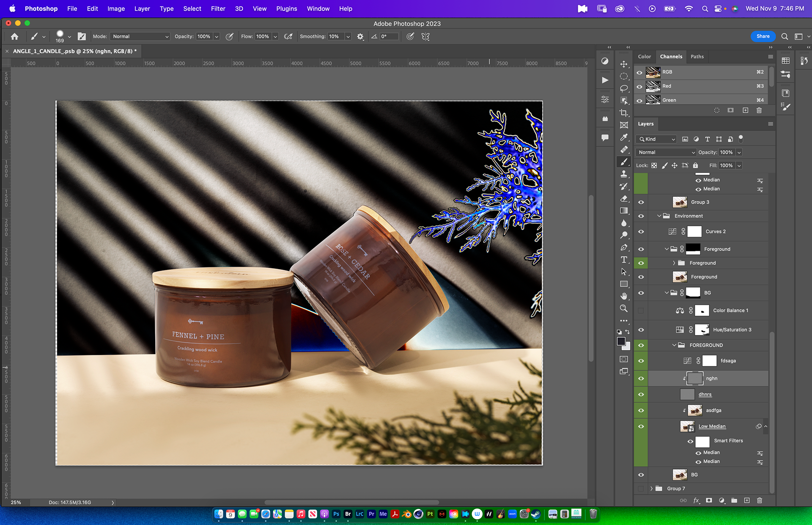
Task: Hide the Hue/Saturation 3 layer
Action: (641, 330)
